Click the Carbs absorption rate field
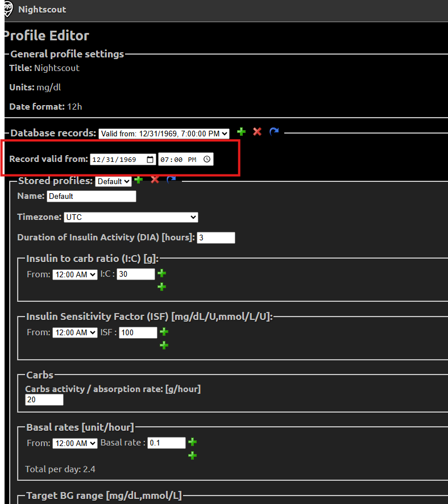Viewport: 448px width, 504px height. [x=44, y=400]
